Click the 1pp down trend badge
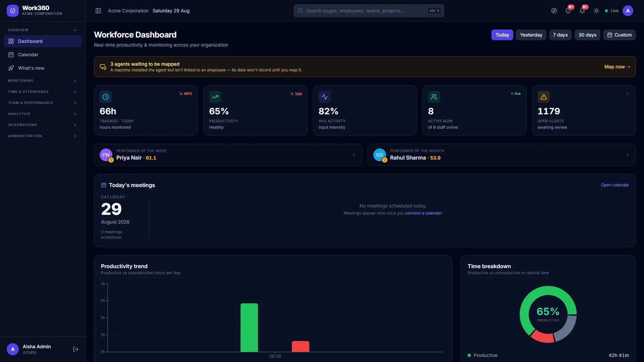This screenshot has height=362, width=644. [x=296, y=94]
